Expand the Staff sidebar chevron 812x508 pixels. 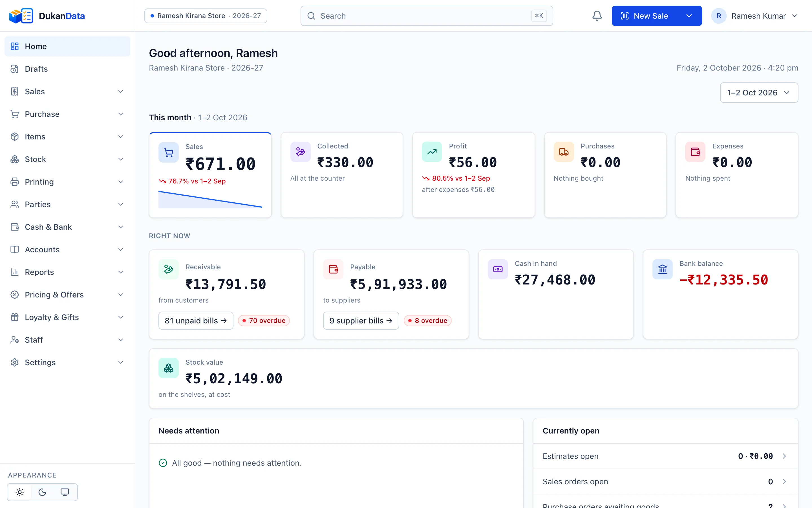(121, 340)
